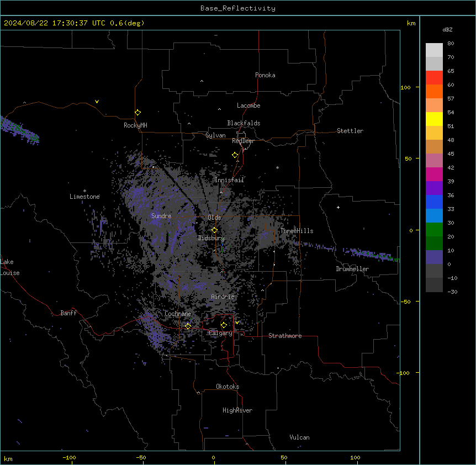
Task: Click the ThreeHills label
Action: pos(297,231)
